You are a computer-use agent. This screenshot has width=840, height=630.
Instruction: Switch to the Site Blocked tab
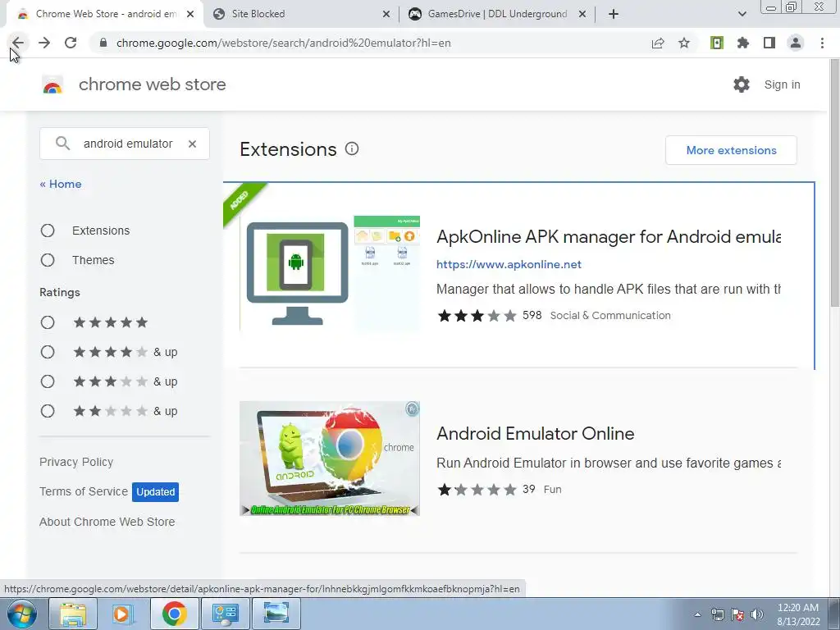click(300, 14)
